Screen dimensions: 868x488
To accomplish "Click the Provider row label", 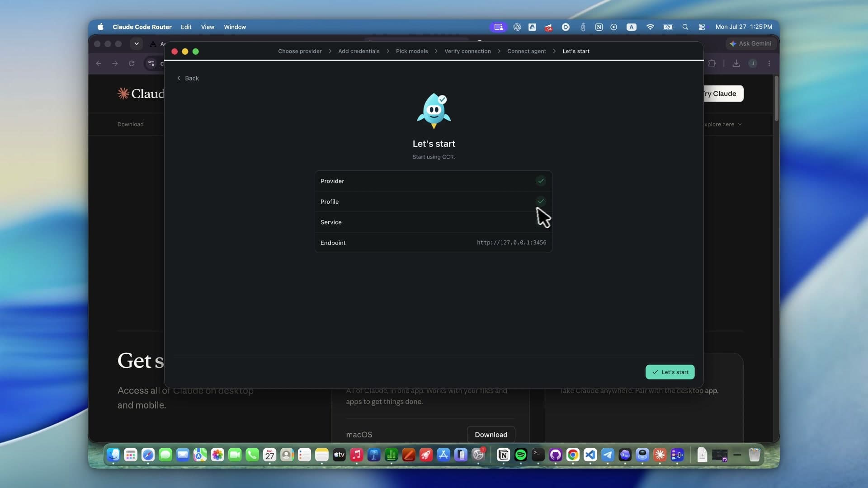I will (332, 181).
